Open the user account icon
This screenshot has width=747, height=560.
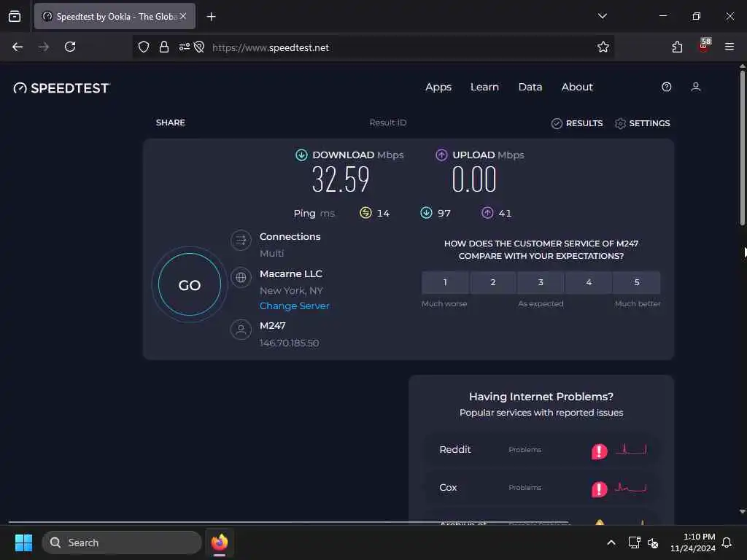pos(695,87)
